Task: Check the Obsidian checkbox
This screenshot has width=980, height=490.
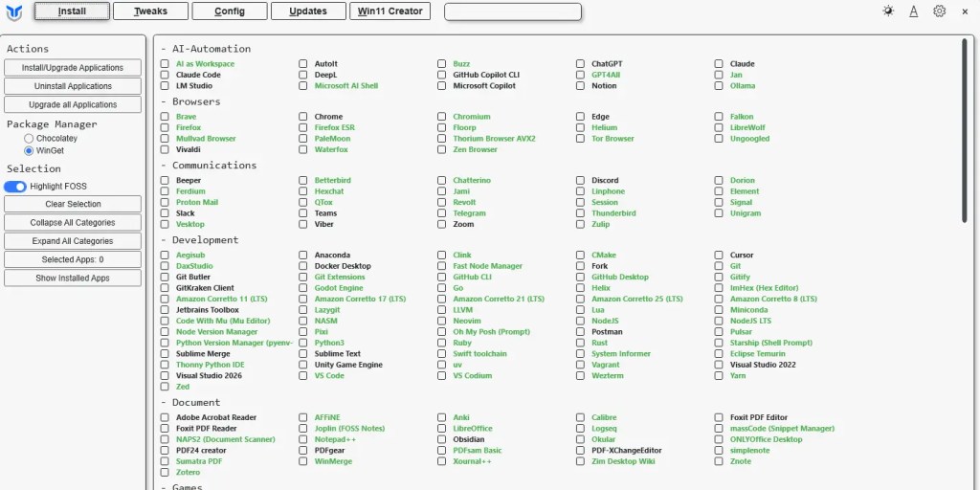Action: point(442,439)
